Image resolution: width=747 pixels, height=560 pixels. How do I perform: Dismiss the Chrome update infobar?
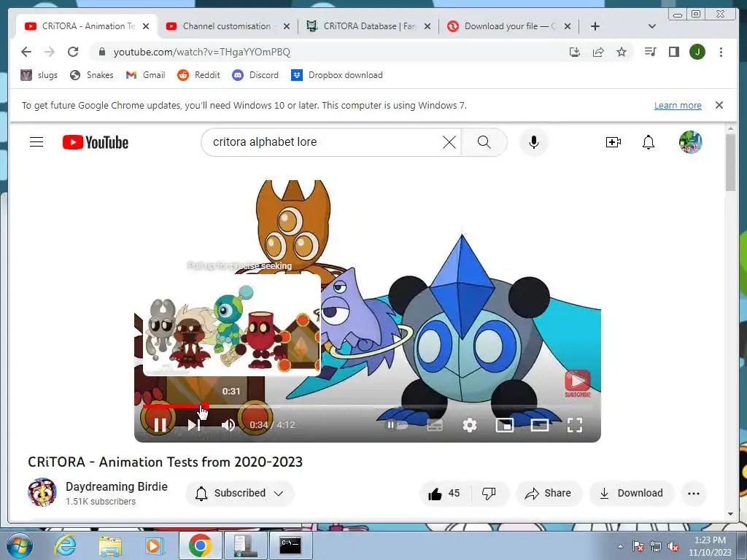tap(719, 105)
